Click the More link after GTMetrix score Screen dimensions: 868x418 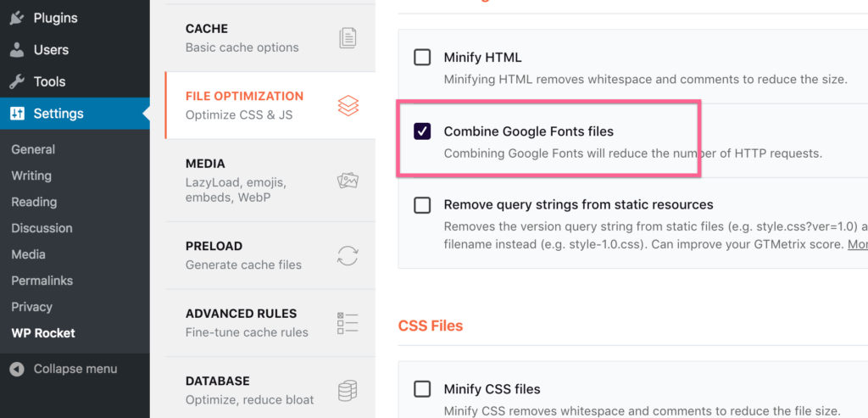[x=858, y=243]
